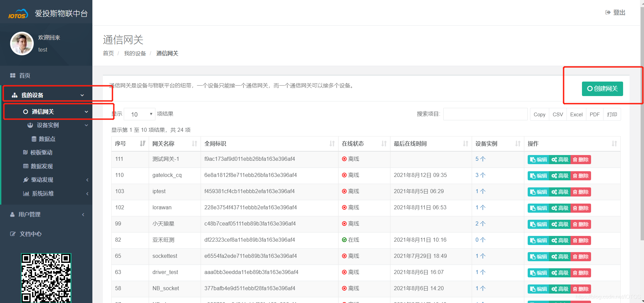The height and width of the screenshot is (303, 644).
Task: Click the IOTOS cloud logo icon
Action: (x=18, y=14)
